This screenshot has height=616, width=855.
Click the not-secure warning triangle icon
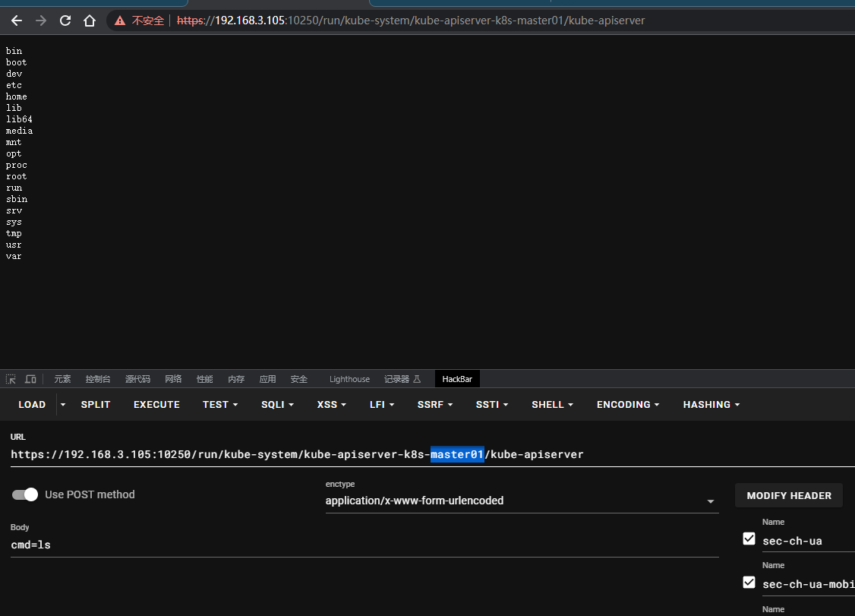pos(120,21)
